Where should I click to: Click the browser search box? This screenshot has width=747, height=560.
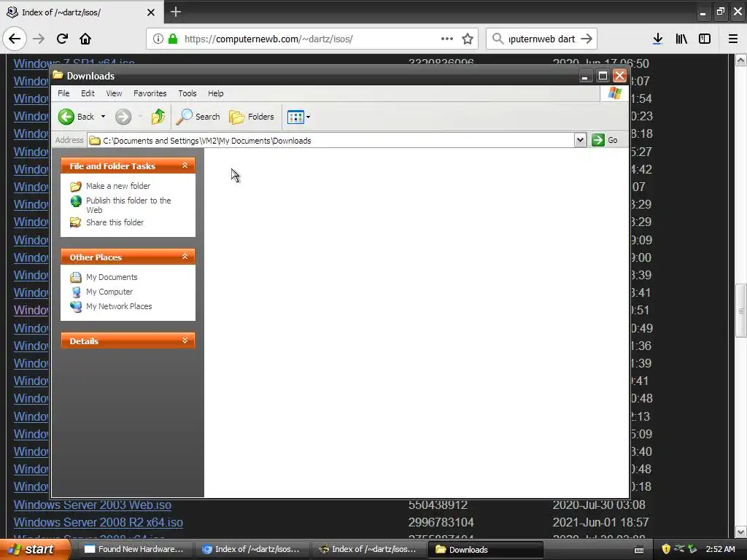pyautogui.click(x=541, y=39)
